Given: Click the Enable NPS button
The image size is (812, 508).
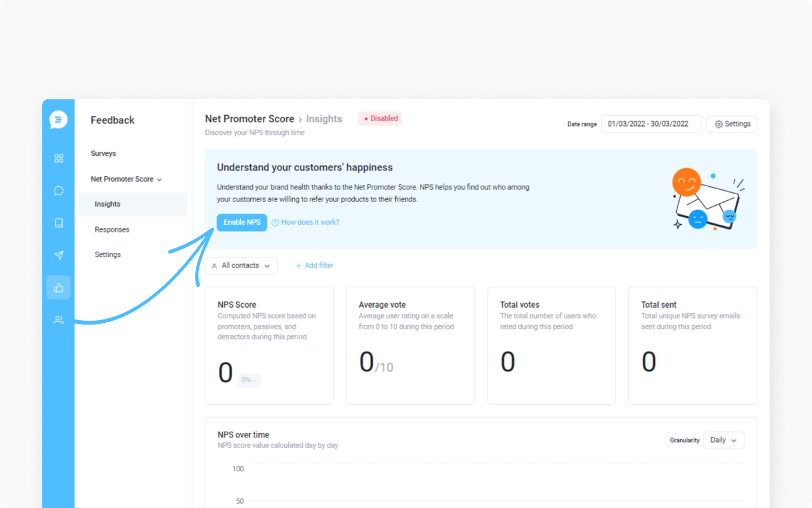Looking at the screenshot, I should (242, 222).
